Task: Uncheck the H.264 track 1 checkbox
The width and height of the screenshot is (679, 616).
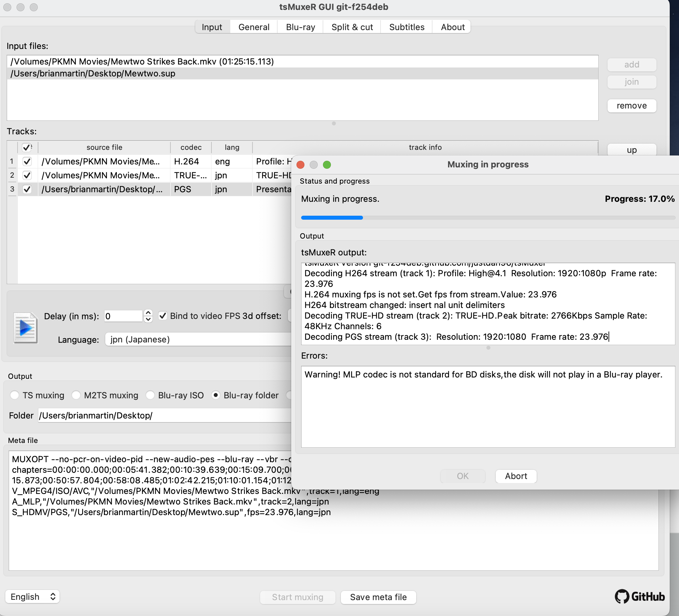Action: 27,161
